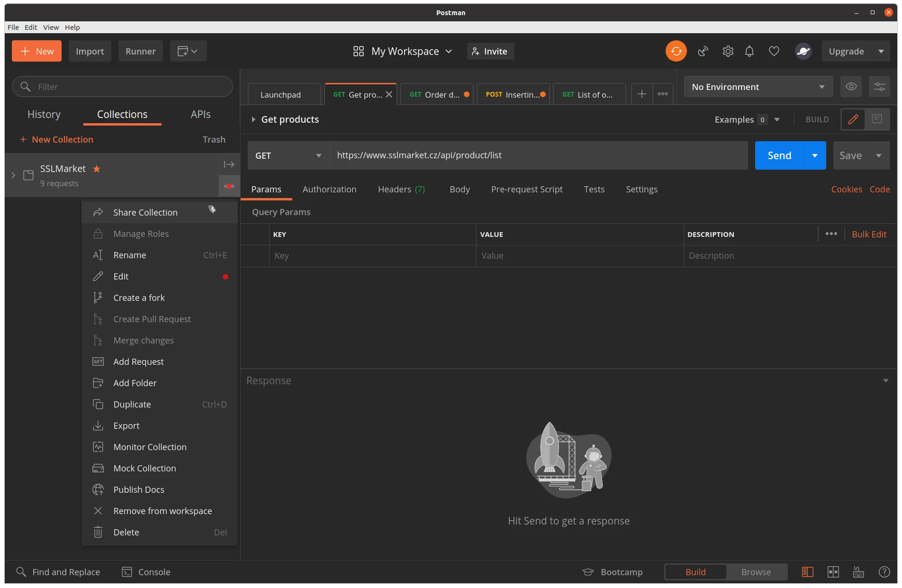The image size is (902, 588).
Task: Expand the Get products description triangle
Action: tap(253, 119)
